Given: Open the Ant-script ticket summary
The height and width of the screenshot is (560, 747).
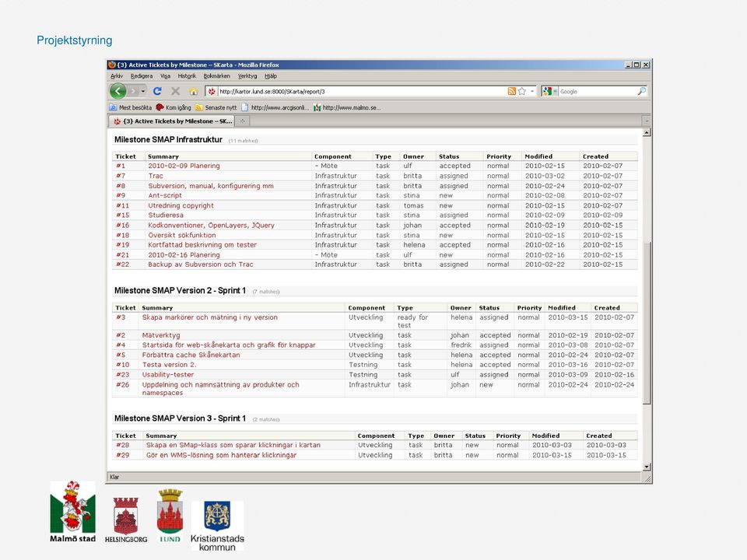Looking at the screenshot, I should 165,195.
